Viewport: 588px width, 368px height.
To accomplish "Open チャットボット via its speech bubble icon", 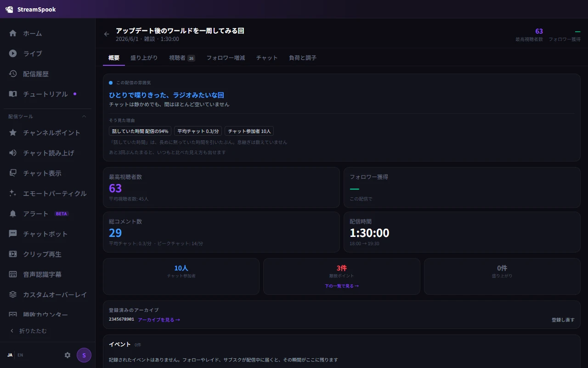I will tap(13, 234).
